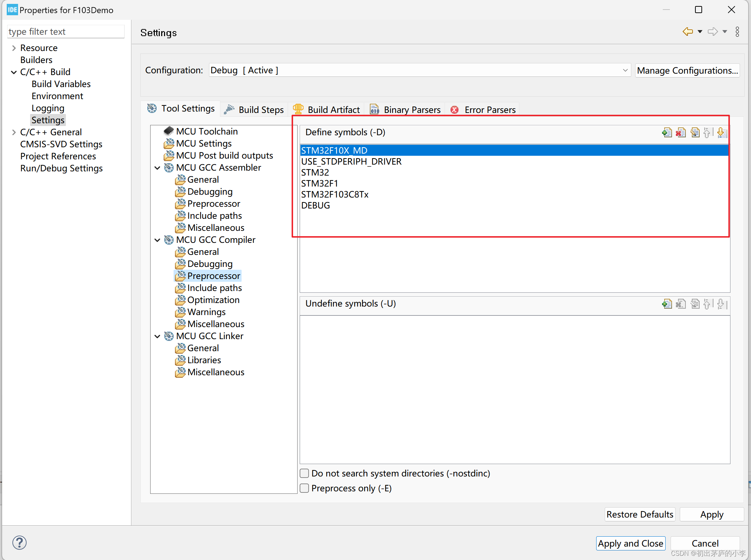This screenshot has height=560, width=751.
Task: Open the Configuration dropdown
Action: click(x=420, y=70)
